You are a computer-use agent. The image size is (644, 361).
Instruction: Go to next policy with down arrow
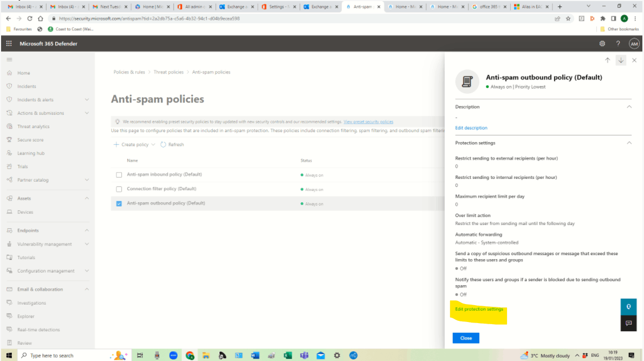621,61
